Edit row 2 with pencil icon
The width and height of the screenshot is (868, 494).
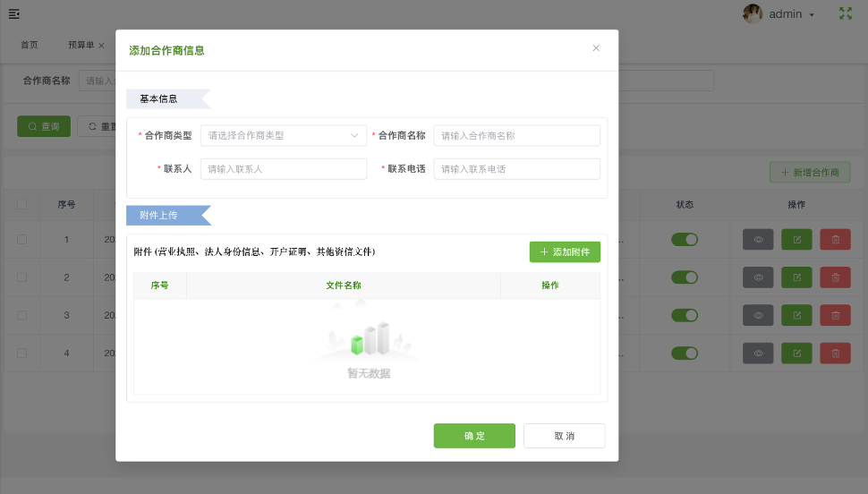pos(796,277)
